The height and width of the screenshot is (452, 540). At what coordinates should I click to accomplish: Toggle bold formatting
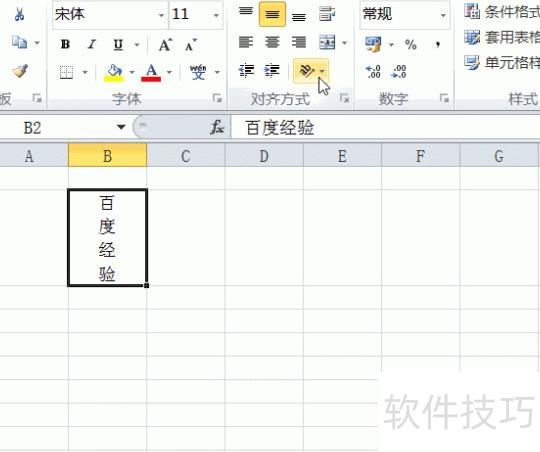pos(65,44)
